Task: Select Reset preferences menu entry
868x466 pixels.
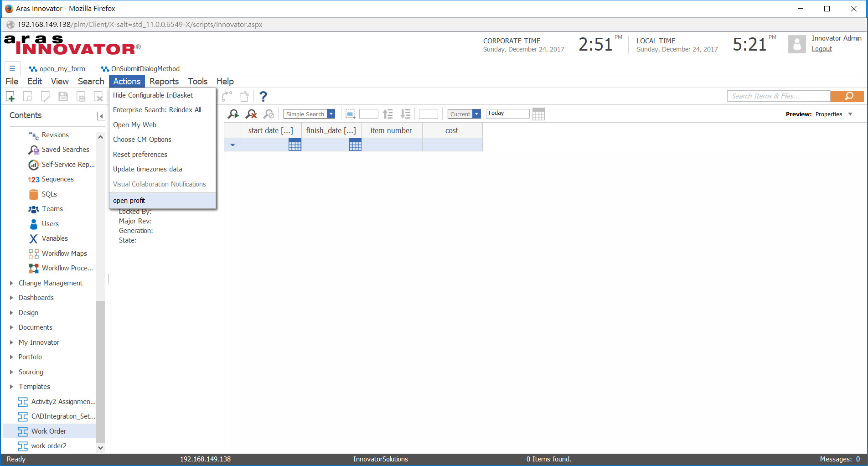Action: click(162, 155)
